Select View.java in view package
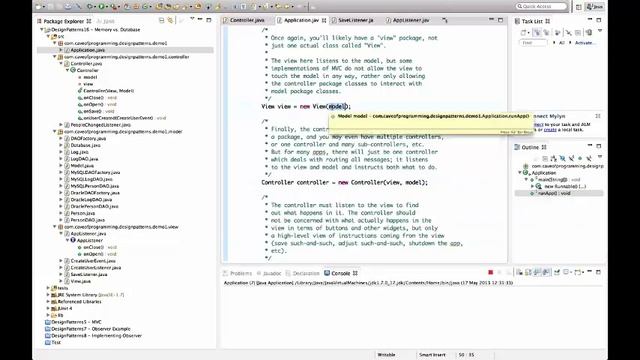Image resolution: width=640 pixels, height=360 pixels. 80,281
